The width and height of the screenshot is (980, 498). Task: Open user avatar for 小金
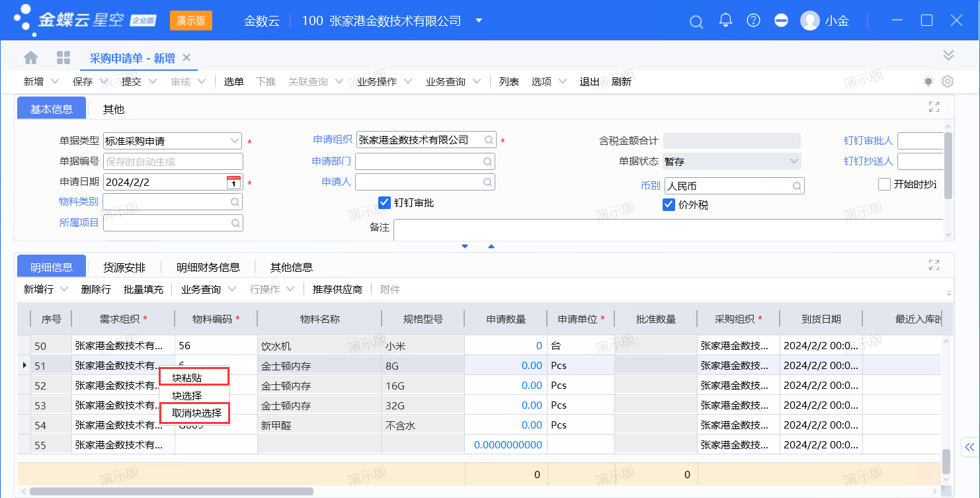tap(810, 21)
